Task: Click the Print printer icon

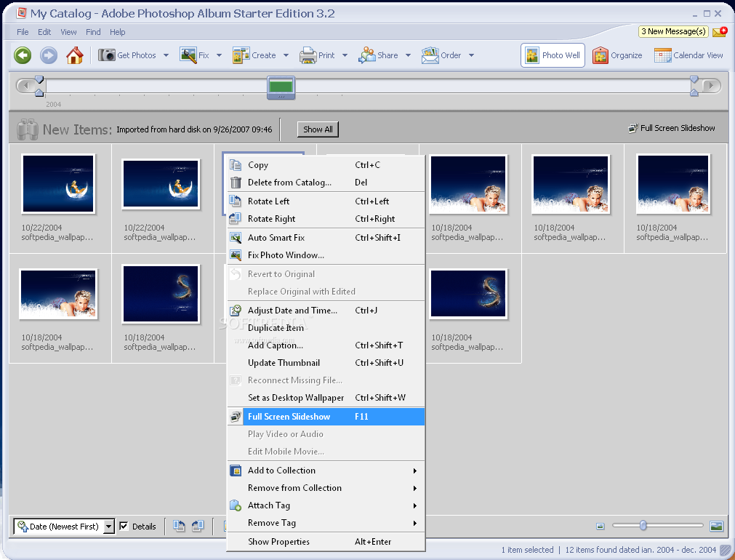Action: pyautogui.click(x=308, y=55)
